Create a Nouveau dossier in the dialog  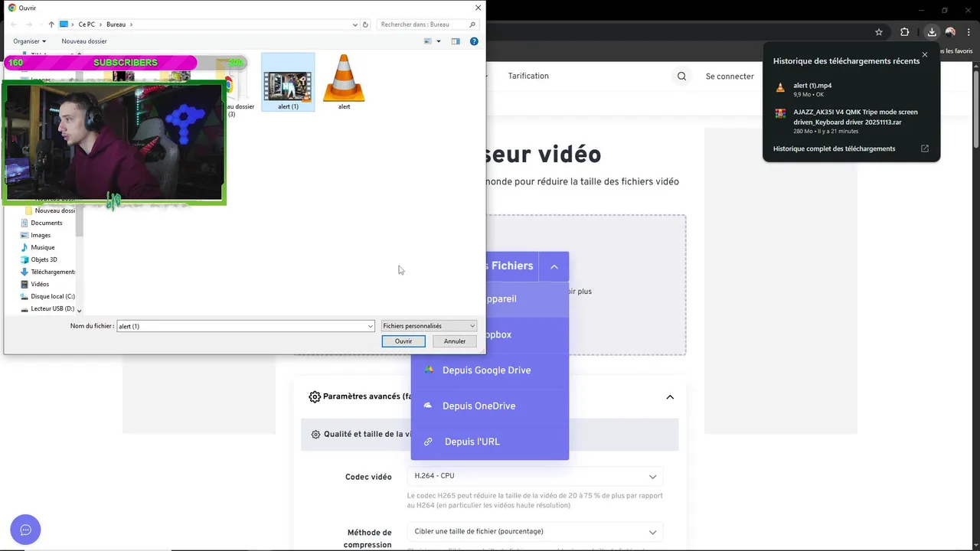tap(84, 41)
